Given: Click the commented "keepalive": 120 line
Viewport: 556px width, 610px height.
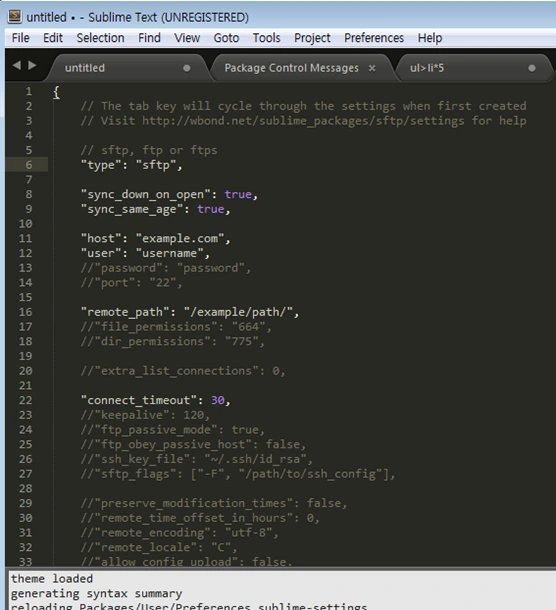Looking at the screenshot, I should click(x=145, y=415).
